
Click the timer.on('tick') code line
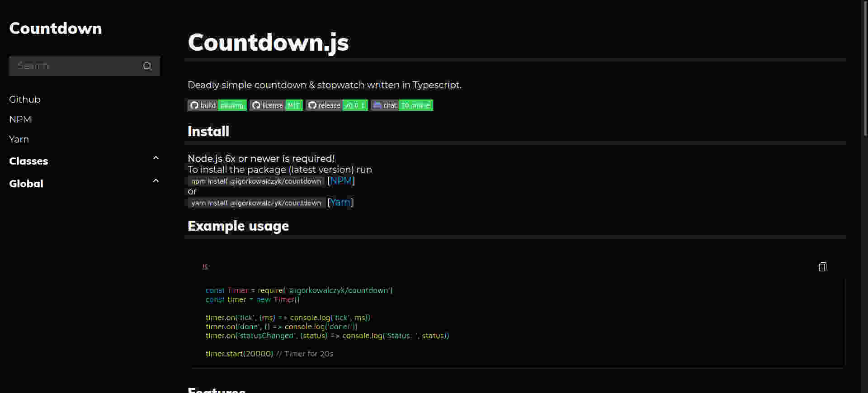coord(288,317)
